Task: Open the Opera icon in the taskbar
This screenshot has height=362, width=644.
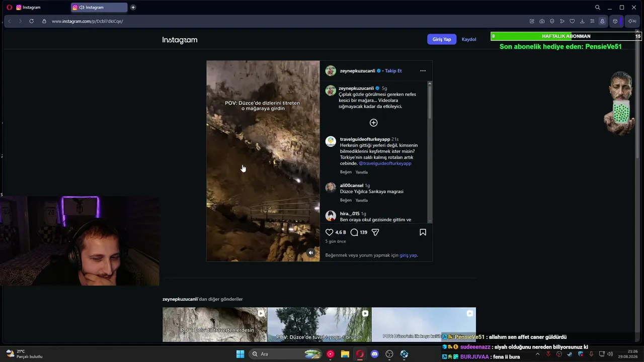Action: pyautogui.click(x=360, y=354)
